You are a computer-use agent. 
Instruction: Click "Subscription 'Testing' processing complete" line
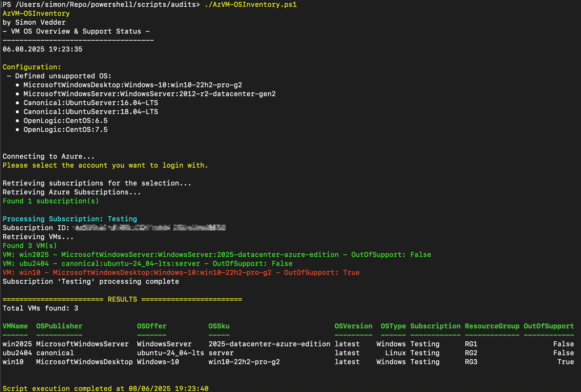click(x=91, y=281)
